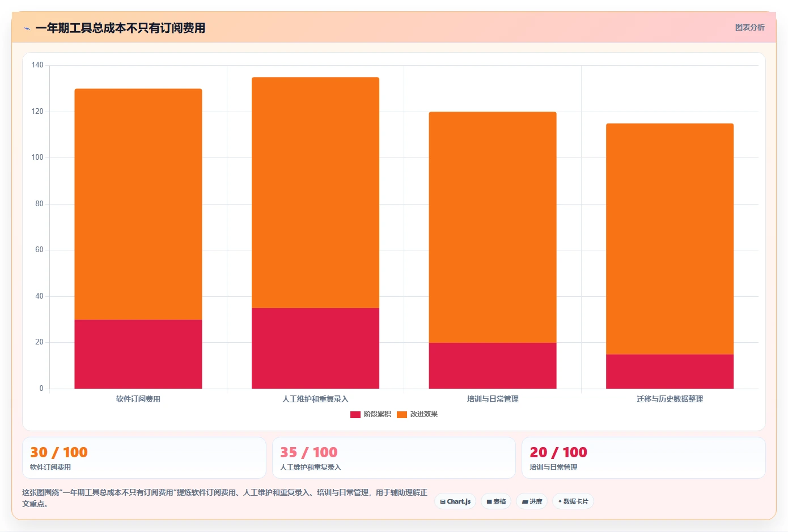Click the red bar segment for 迁移与历史数据整理
Image resolution: width=788 pixels, height=532 pixels.
tap(670, 372)
